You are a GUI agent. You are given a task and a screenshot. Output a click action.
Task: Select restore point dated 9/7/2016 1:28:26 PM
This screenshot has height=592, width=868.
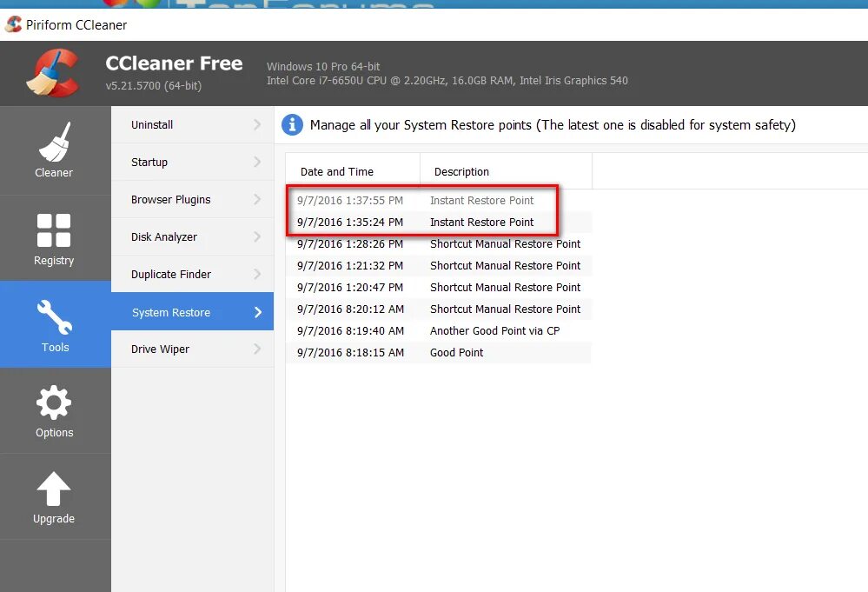[x=439, y=243]
